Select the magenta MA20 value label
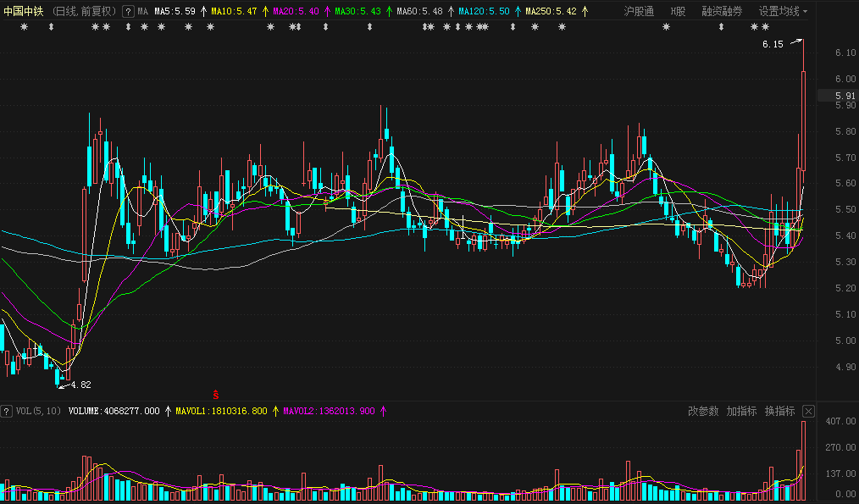 (296, 12)
